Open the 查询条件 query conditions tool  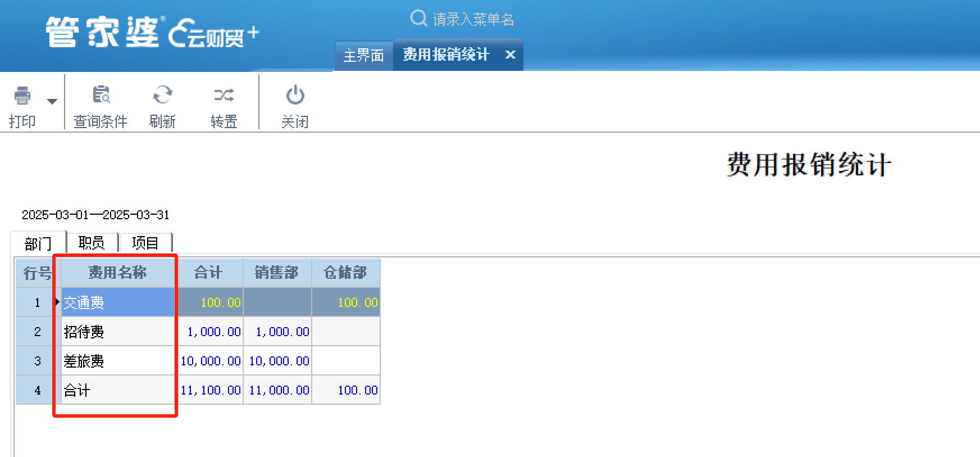pyautogui.click(x=101, y=107)
